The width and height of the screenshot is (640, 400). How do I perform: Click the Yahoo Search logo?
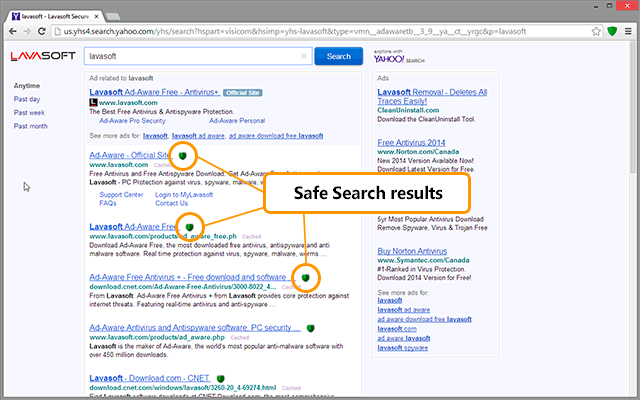(x=399, y=57)
